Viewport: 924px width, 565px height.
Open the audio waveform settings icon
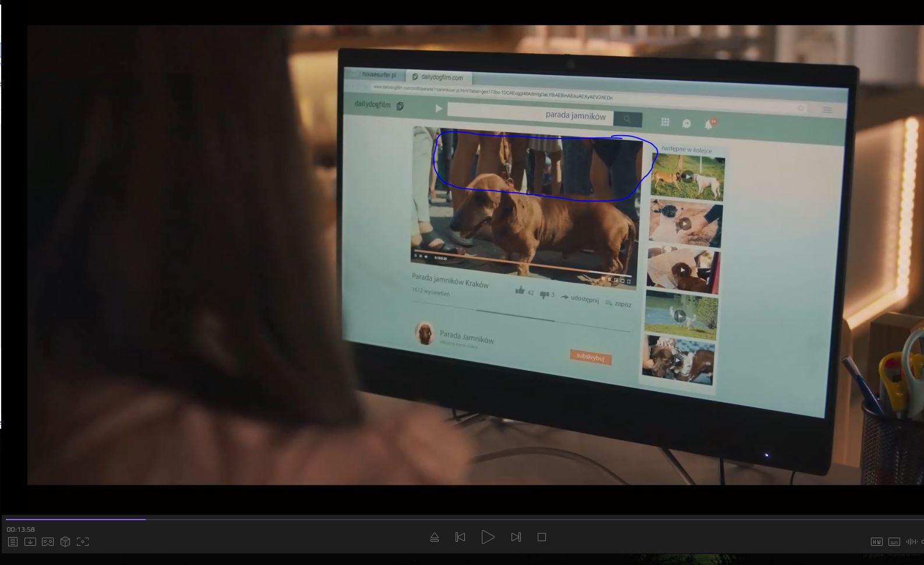click(912, 542)
